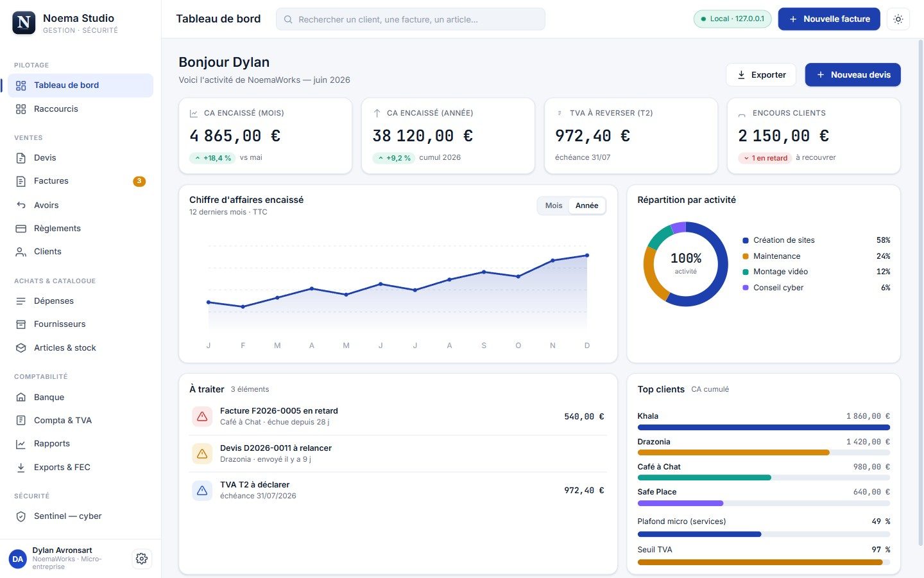The image size is (924, 578).
Task: Click the Khala revenue bar
Action: (x=764, y=427)
